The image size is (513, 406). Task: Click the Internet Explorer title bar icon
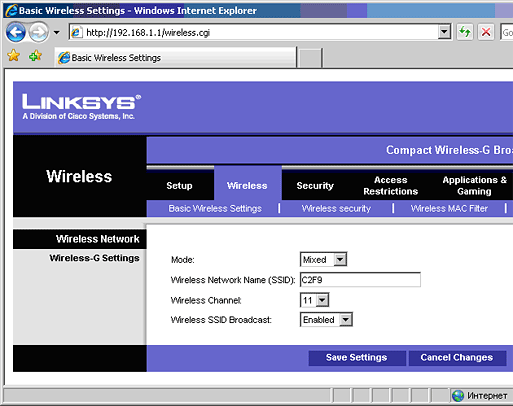coord(11,10)
